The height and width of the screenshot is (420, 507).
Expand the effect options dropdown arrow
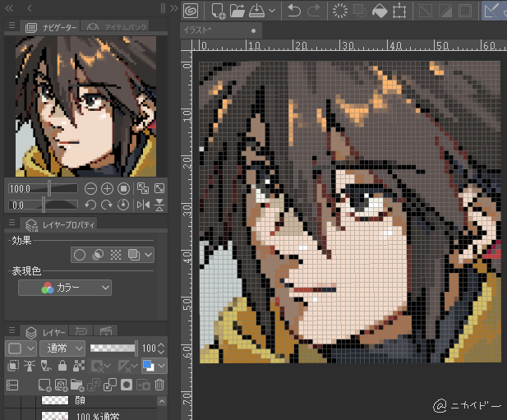tap(149, 255)
